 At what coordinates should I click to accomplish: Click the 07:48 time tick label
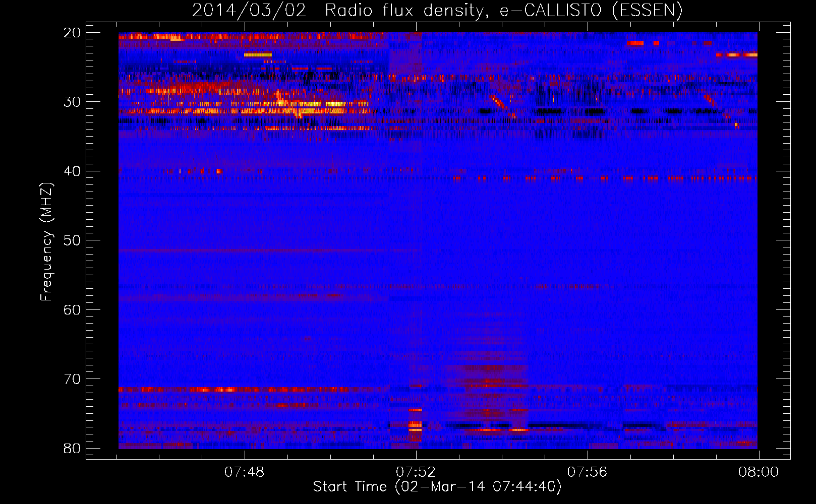pos(245,472)
